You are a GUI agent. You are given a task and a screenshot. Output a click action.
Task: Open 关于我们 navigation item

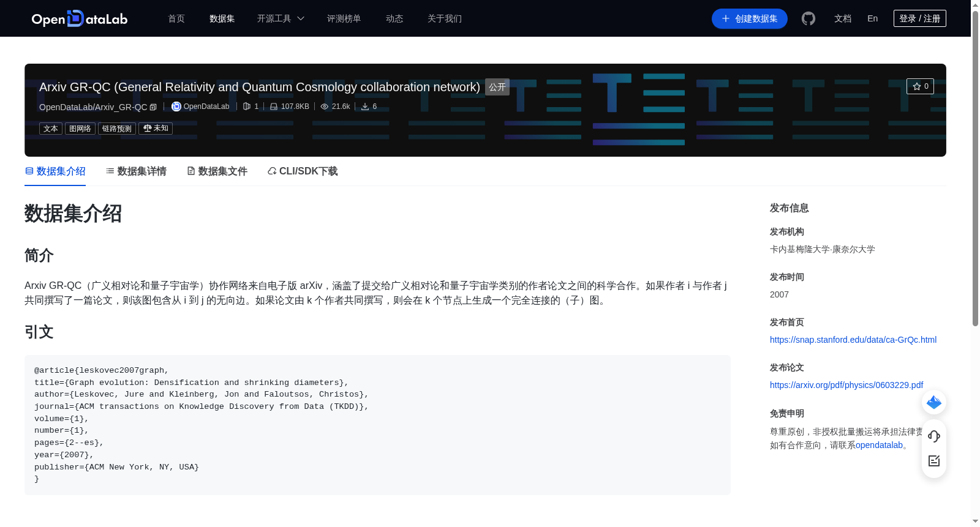coord(445,18)
